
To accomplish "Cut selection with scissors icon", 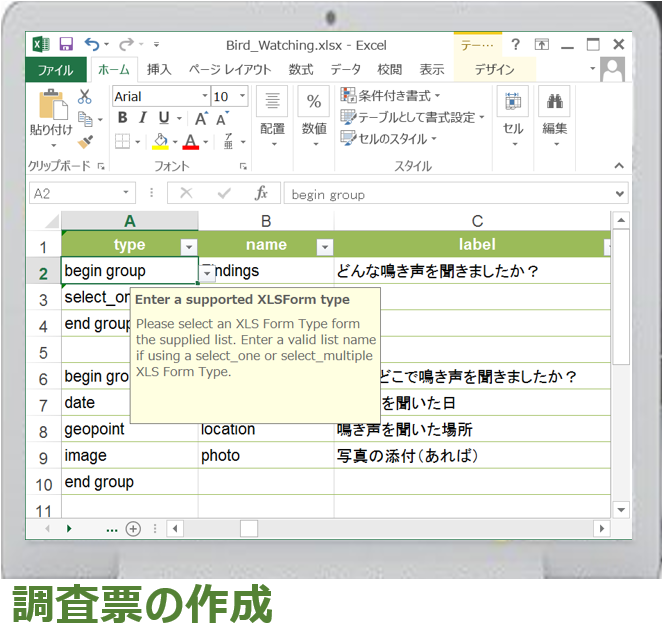I will 84,97.
